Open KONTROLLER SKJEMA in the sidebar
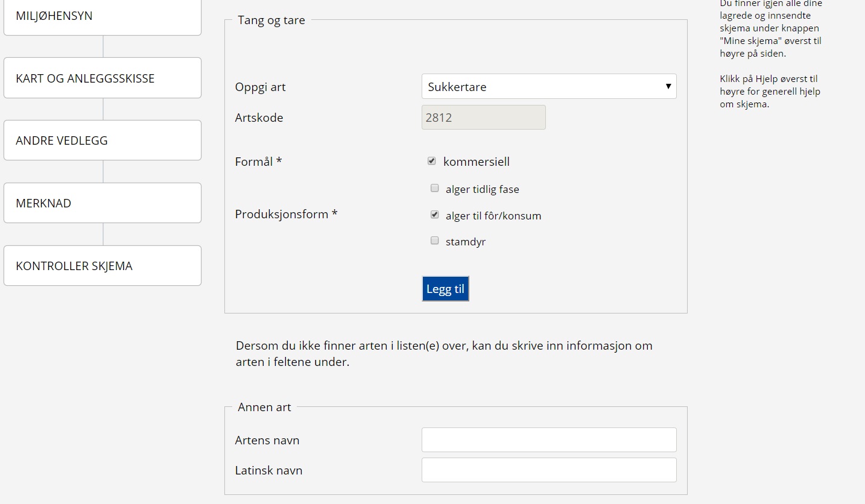Viewport: 865px width, 504px height. pos(102,266)
